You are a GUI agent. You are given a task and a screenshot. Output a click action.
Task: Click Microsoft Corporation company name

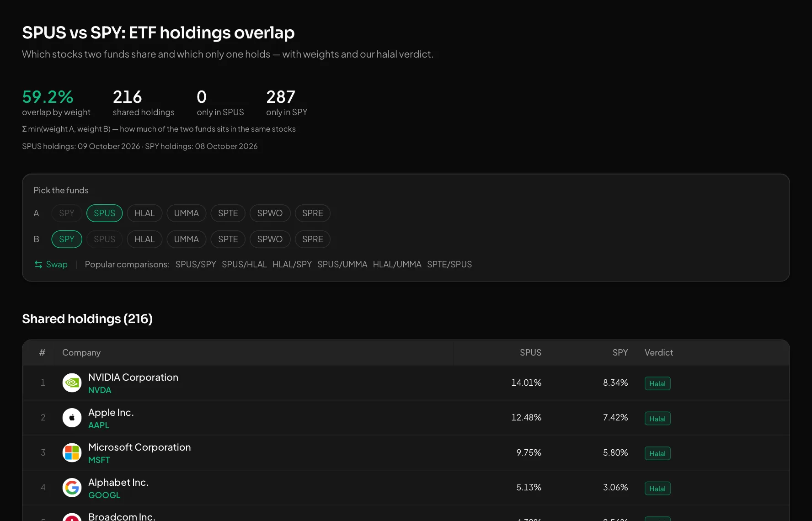click(x=139, y=447)
